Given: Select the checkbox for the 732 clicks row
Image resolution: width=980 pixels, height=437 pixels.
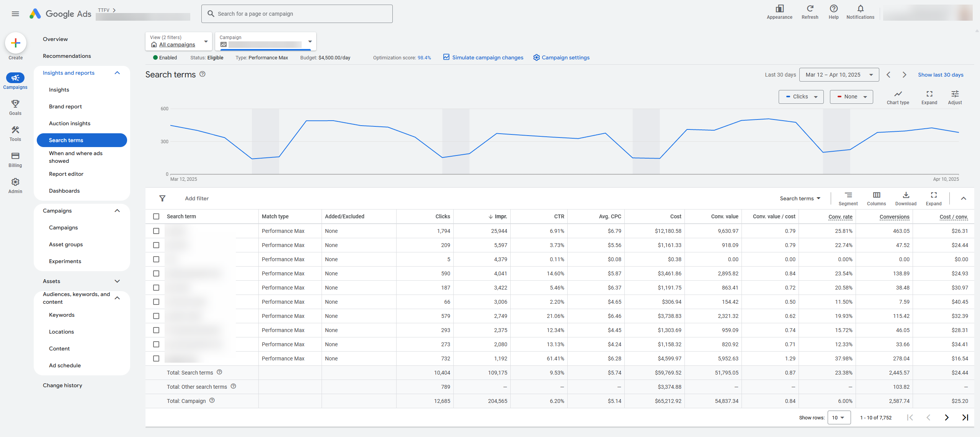Looking at the screenshot, I should pyautogui.click(x=156, y=358).
